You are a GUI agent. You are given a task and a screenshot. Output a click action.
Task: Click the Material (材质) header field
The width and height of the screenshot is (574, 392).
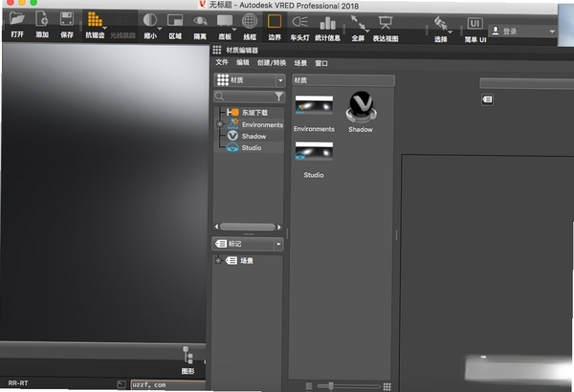(343, 80)
